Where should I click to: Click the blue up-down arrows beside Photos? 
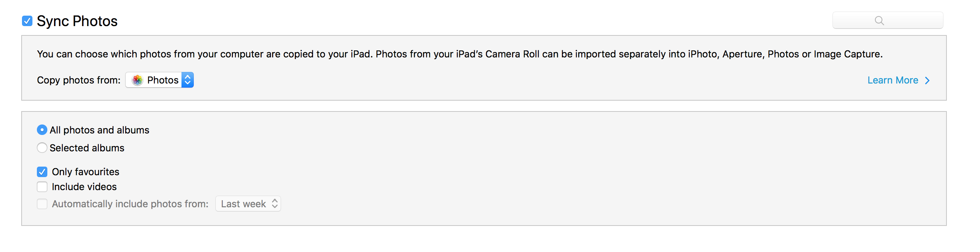click(x=187, y=80)
